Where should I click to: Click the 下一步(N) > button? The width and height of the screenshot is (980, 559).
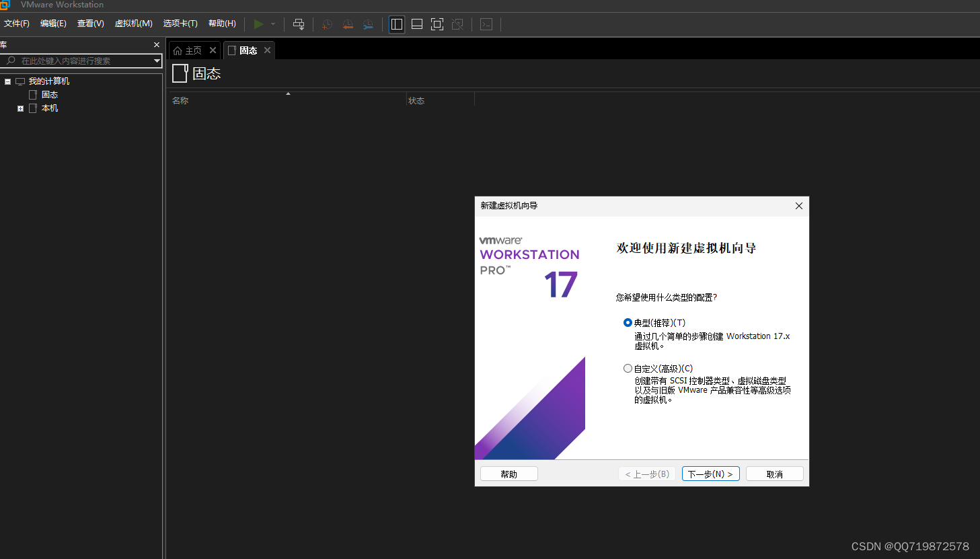coord(711,474)
